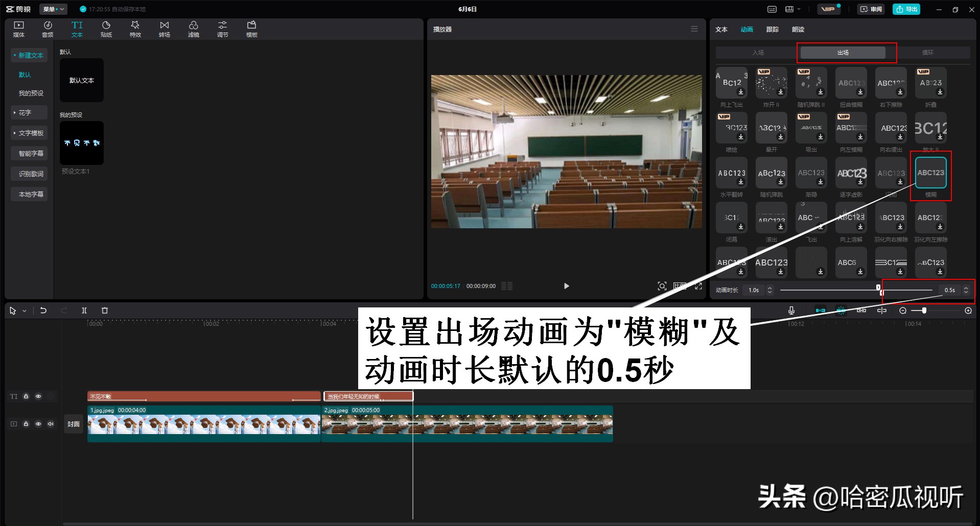This screenshot has height=526, width=980.
Task: Open the 朗读 tab
Action: [x=798, y=29]
